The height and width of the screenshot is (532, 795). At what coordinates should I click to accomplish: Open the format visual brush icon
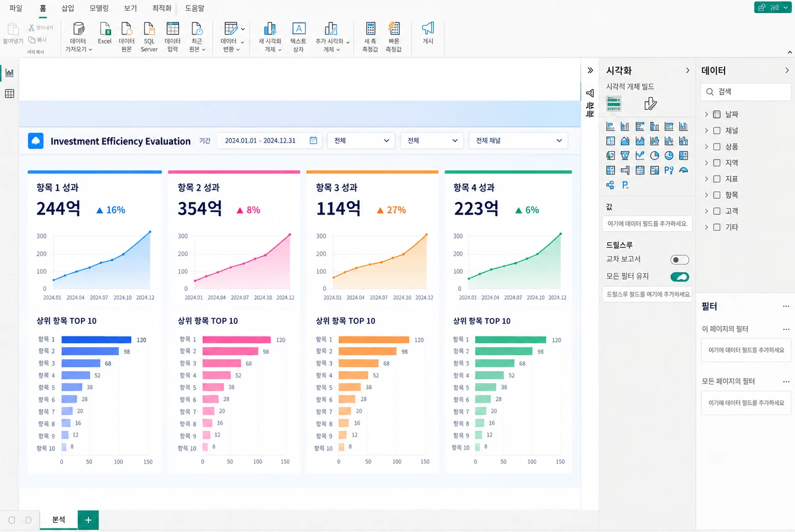(x=650, y=104)
